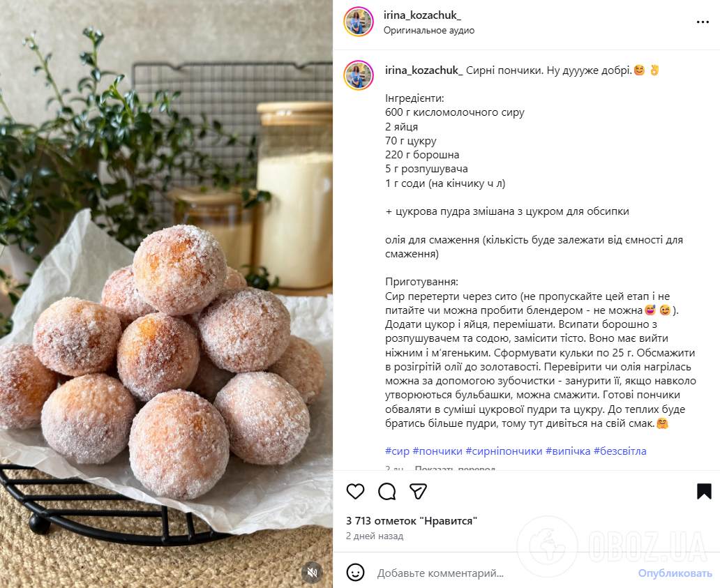Open the #сир hashtag

pyautogui.click(x=397, y=451)
